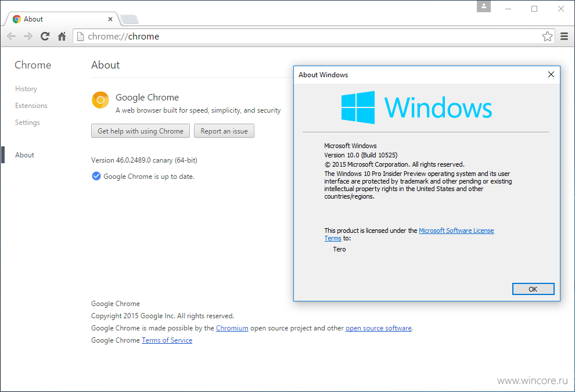The image size is (575, 392).
Task: Open the open source software link
Action: click(379, 328)
